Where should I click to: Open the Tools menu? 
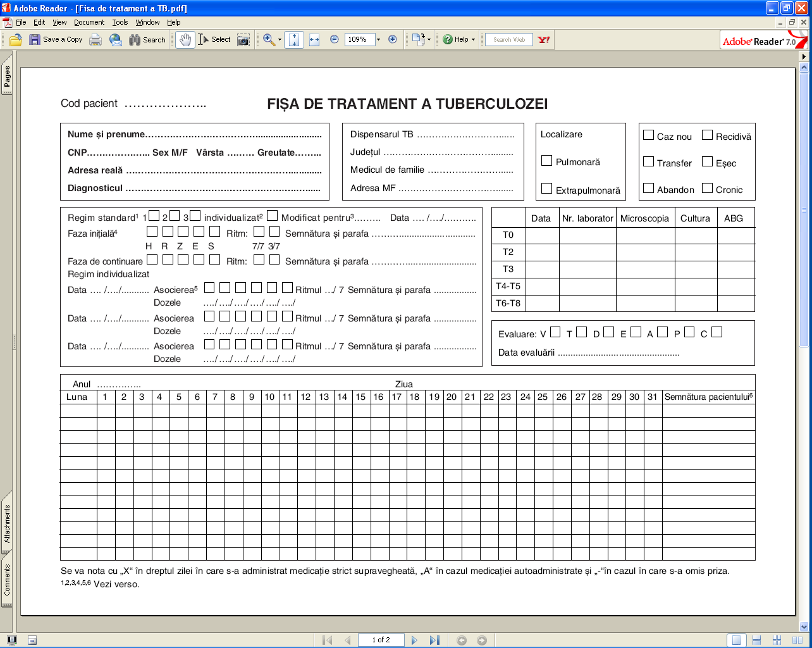tap(120, 22)
